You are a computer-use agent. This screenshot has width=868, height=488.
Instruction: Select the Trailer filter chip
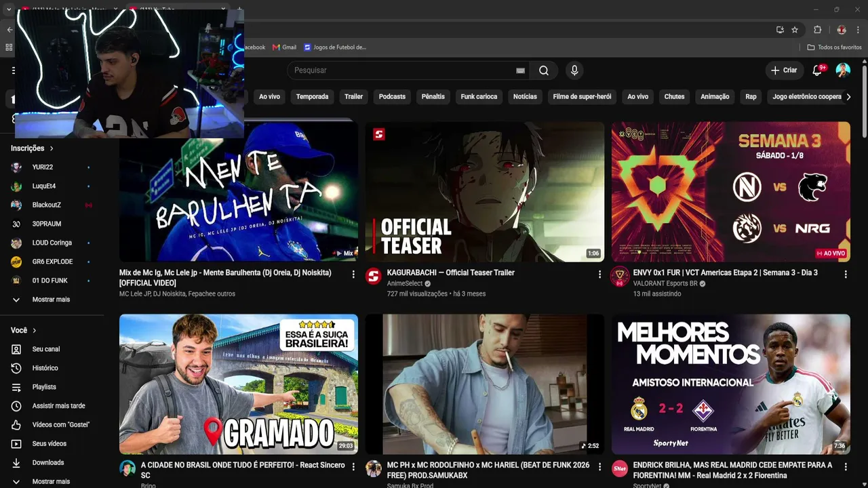pyautogui.click(x=354, y=97)
